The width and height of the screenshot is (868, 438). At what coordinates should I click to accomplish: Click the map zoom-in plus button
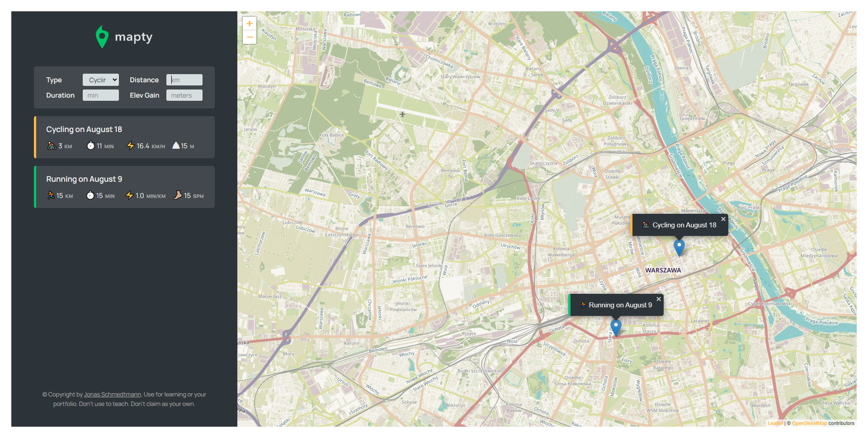[x=250, y=23]
